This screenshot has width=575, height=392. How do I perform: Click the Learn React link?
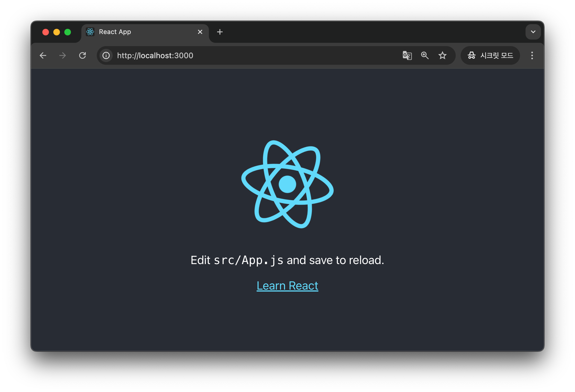[287, 286]
